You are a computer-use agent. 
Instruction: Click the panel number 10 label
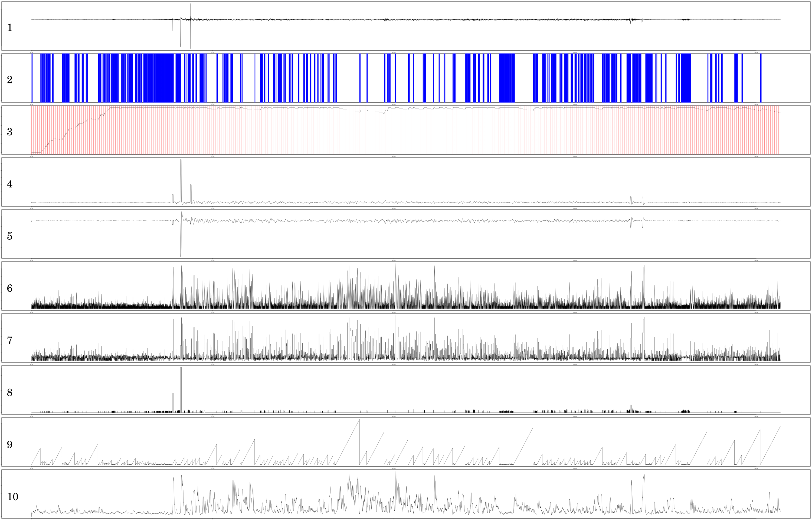pos(12,497)
